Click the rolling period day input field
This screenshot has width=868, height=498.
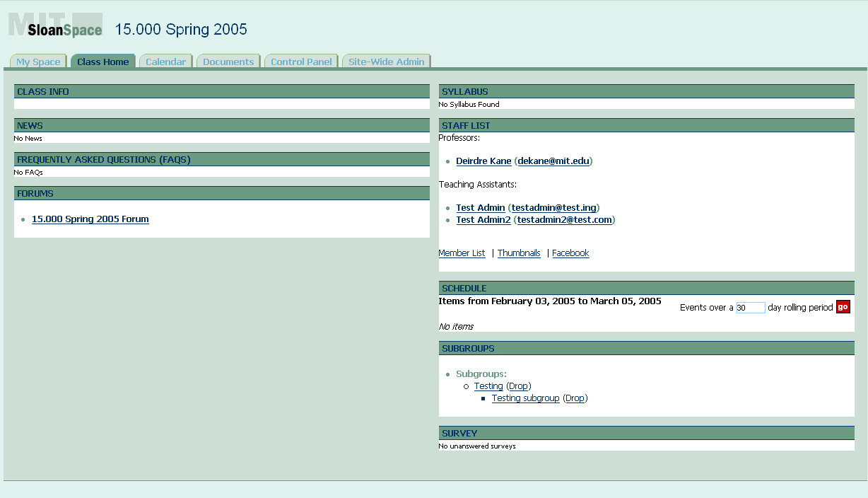point(750,307)
